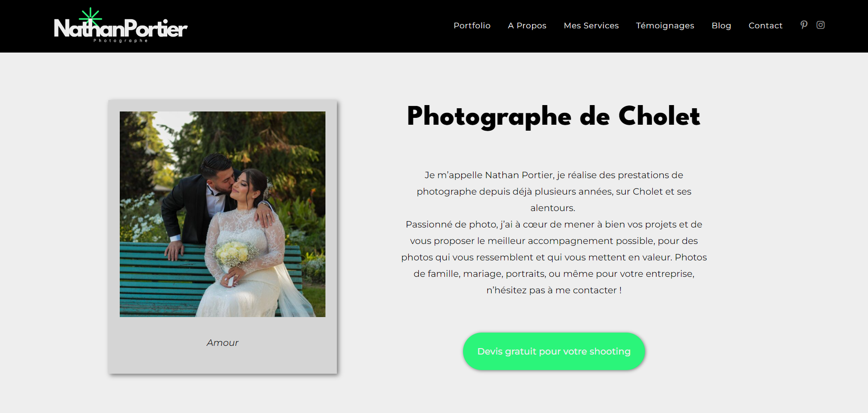This screenshot has height=413, width=868.
Task: Go to the A Propos page
Action: pyautogui.click(x=527, y=26)
